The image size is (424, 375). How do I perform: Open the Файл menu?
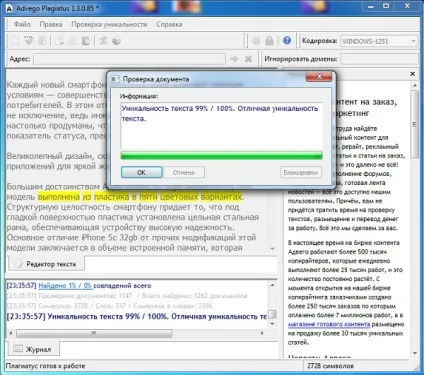(x=22, y=24)
